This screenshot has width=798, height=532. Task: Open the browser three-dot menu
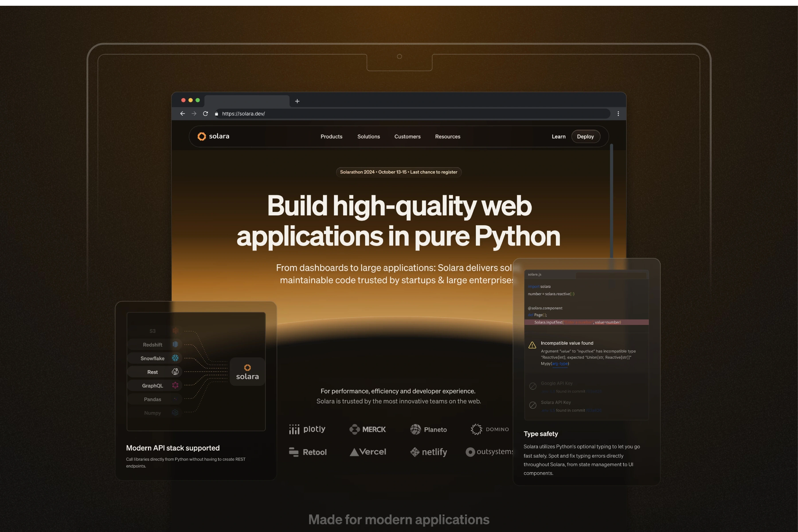click(x=618, y=114)
